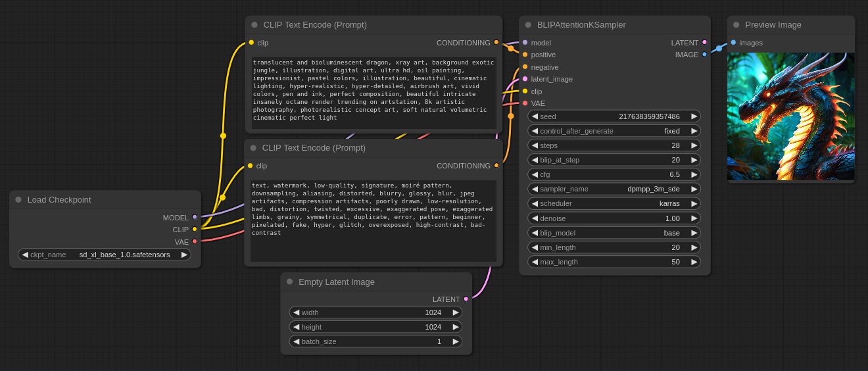Click the denoise value slider

click(614, 218)
